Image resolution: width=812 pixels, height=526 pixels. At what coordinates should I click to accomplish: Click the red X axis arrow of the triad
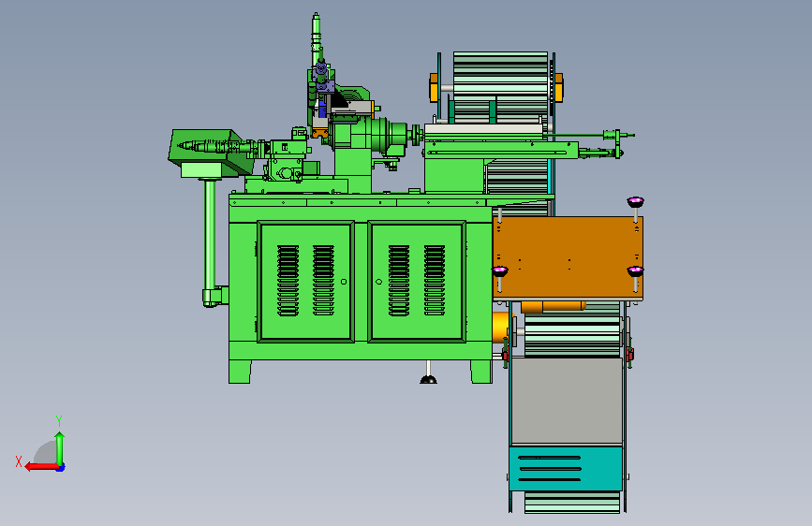(x=41, y=467)
